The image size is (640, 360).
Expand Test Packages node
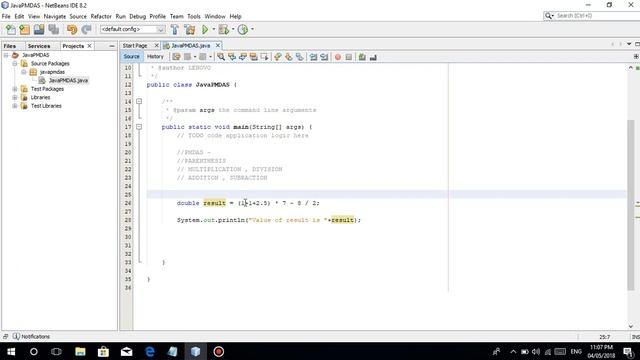coord(15,89)
